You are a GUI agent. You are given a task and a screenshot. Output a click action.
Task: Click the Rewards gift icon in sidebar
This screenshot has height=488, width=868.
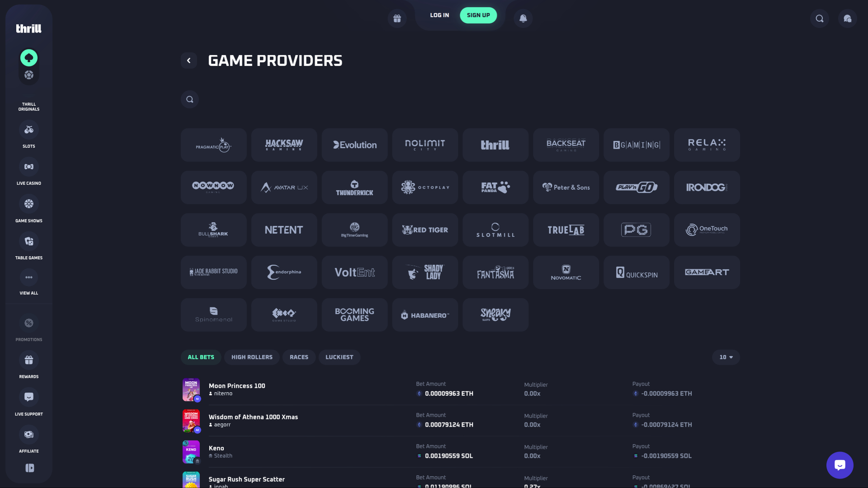click(29, 361)
